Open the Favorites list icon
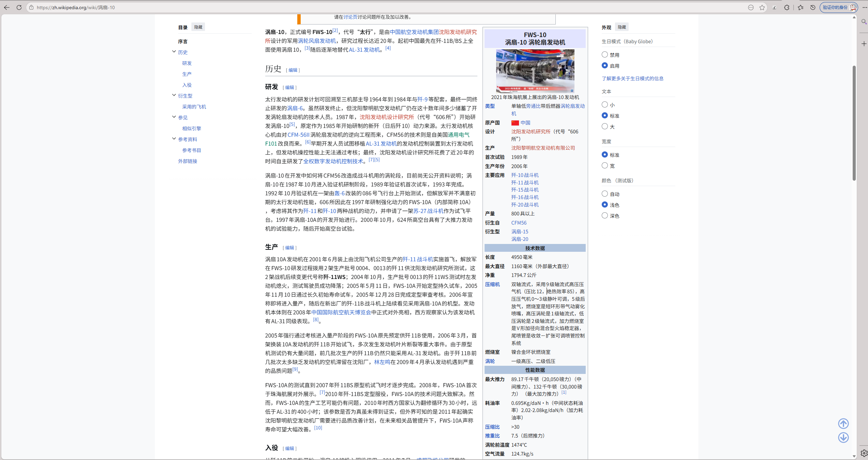 (x=801, y=7)
